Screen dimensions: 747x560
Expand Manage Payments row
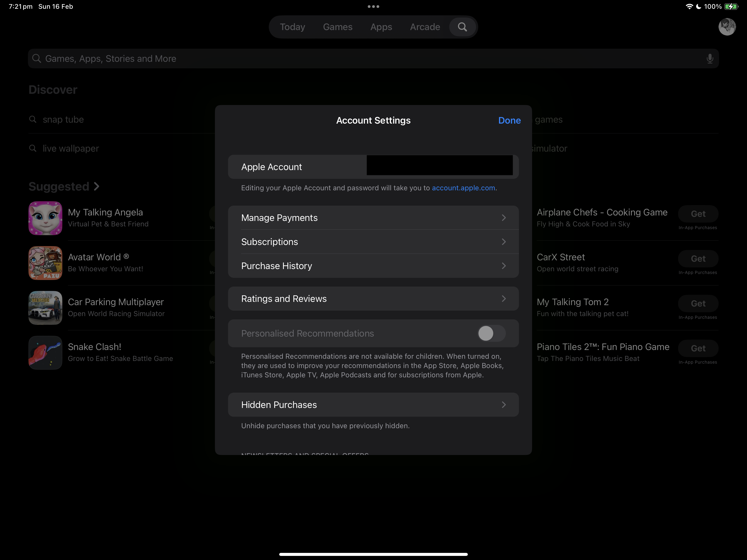tap(373, 218)
